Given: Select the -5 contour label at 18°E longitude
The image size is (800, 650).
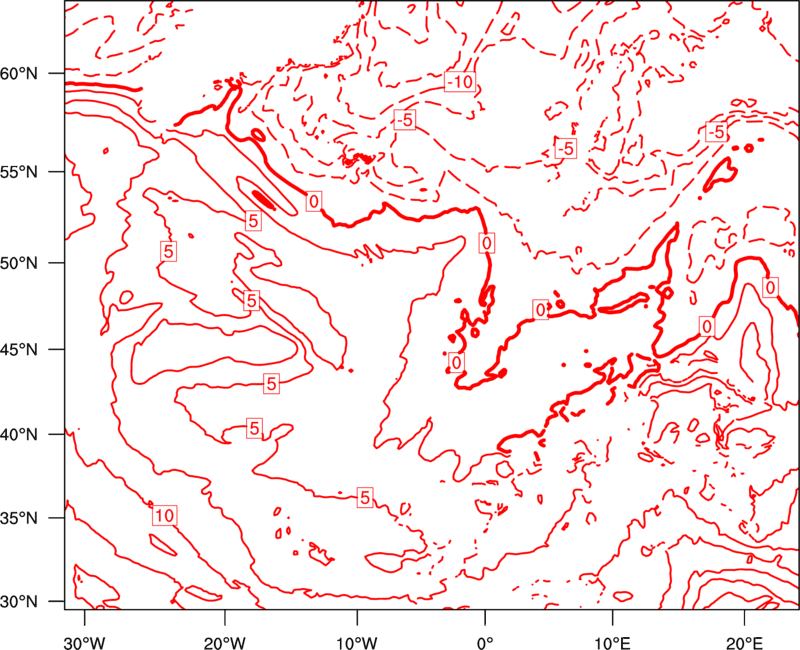Looking at the screenshot, I should click(716, 132).
